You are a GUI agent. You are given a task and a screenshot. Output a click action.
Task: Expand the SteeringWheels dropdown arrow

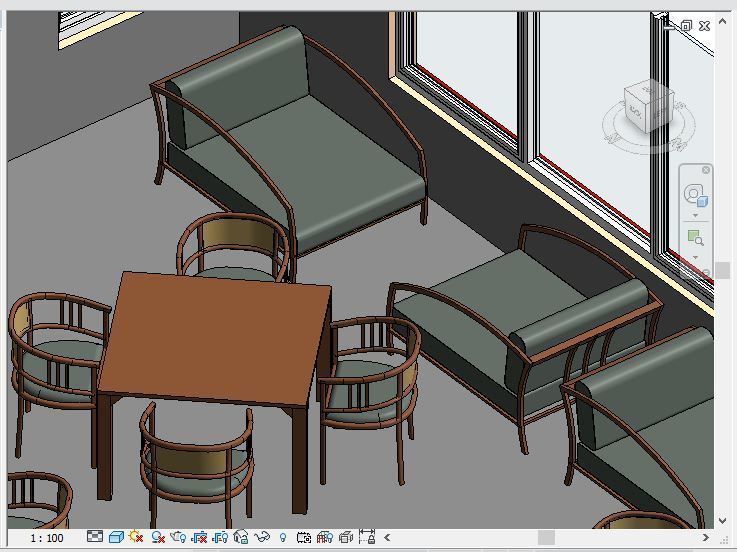[695, 215]
